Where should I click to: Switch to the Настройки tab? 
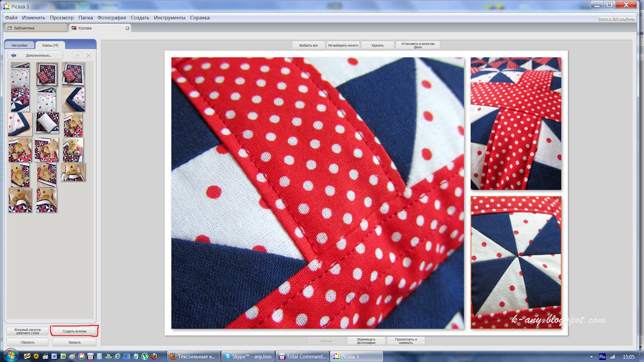click(19, 45)
